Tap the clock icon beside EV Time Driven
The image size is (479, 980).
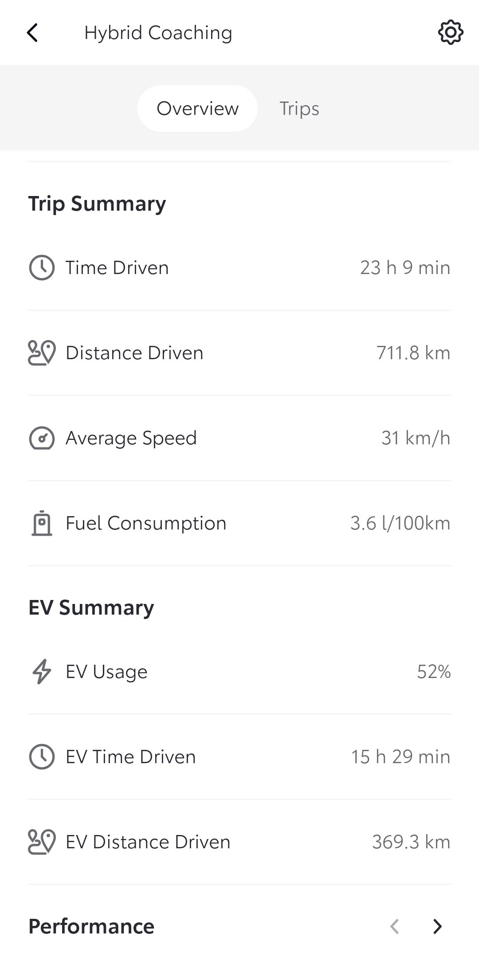coord(42,757)
